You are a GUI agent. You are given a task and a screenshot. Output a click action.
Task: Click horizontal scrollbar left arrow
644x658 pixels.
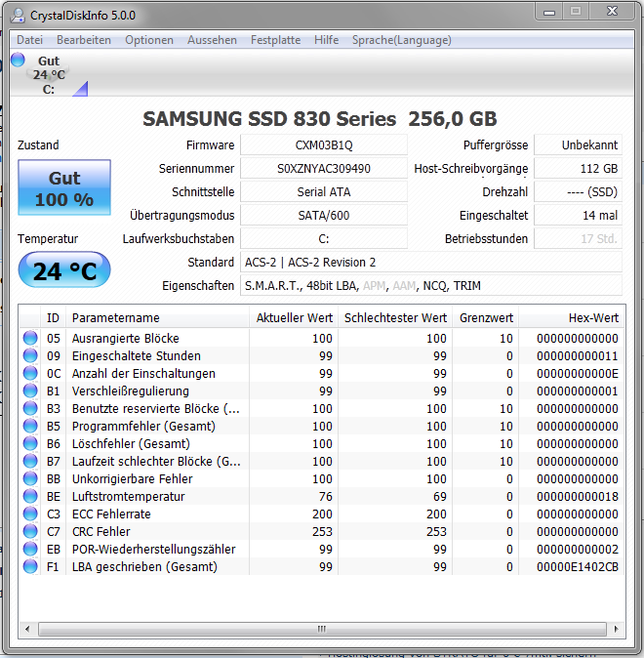27,629
